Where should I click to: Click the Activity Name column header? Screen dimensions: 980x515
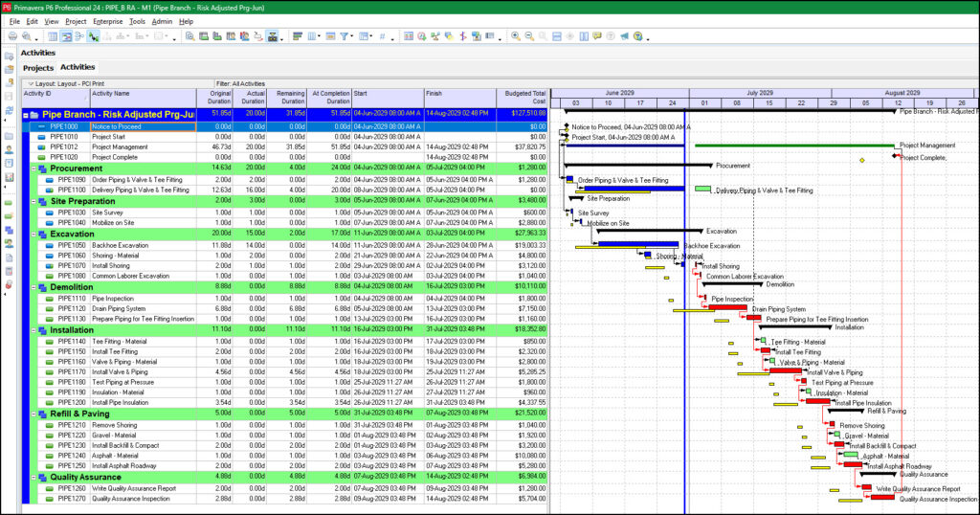click(144, 98)
